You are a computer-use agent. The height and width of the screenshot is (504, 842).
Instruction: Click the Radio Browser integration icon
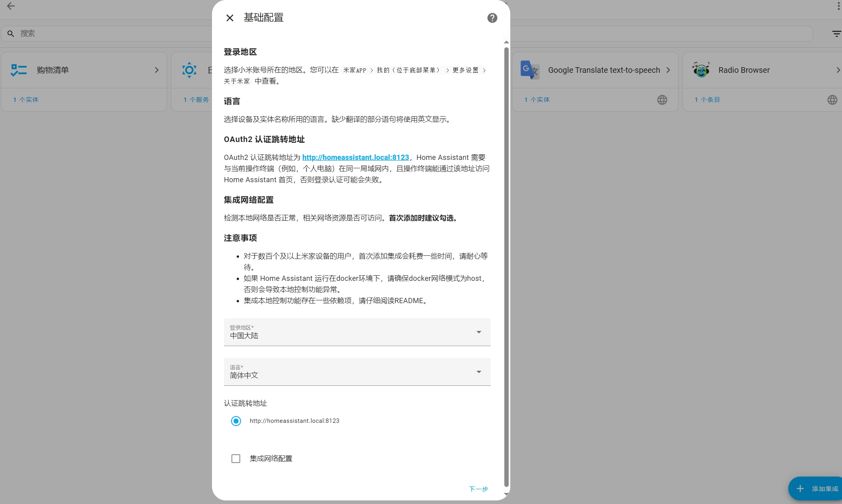pyautogui.click(x=701, y=70)
